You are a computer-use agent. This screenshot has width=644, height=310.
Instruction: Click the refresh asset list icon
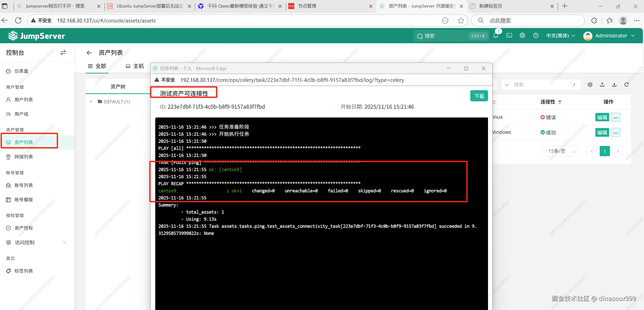point(626,85)
